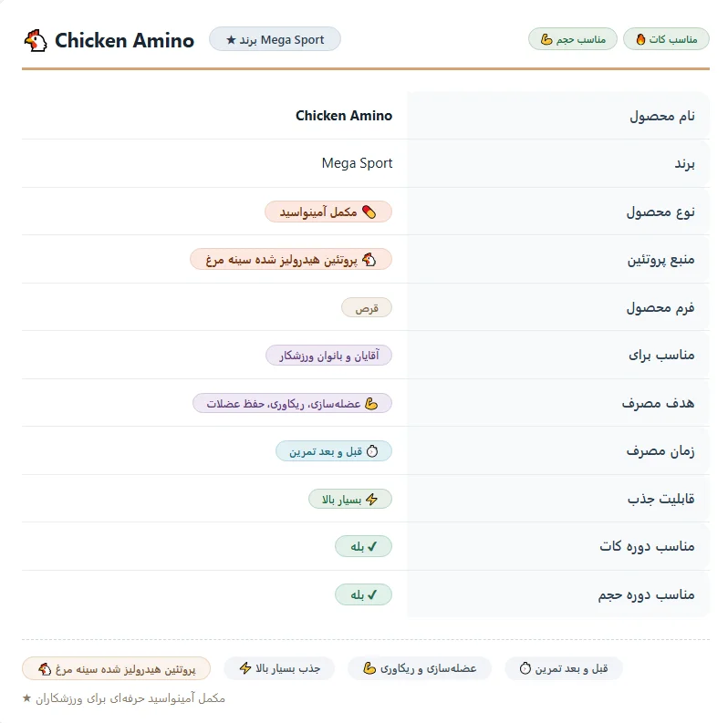
Task: Select the قرص product form chip
Action: 367,307
